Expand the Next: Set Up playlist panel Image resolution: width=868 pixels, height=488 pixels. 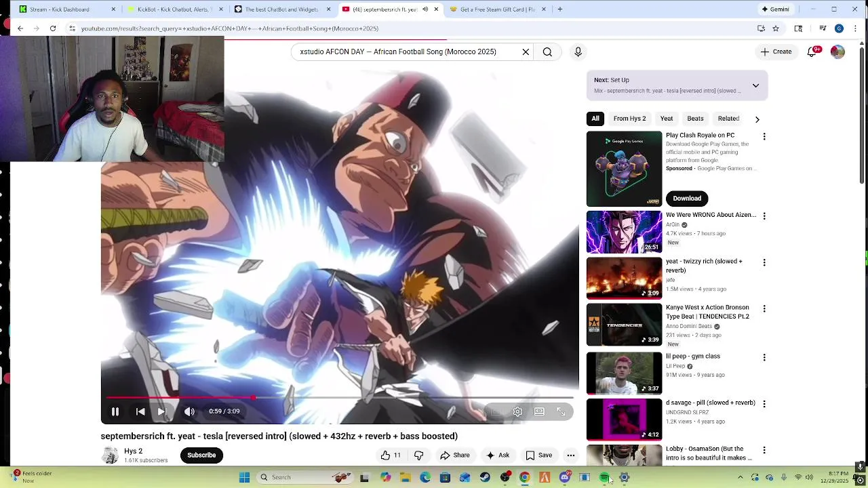755,85
